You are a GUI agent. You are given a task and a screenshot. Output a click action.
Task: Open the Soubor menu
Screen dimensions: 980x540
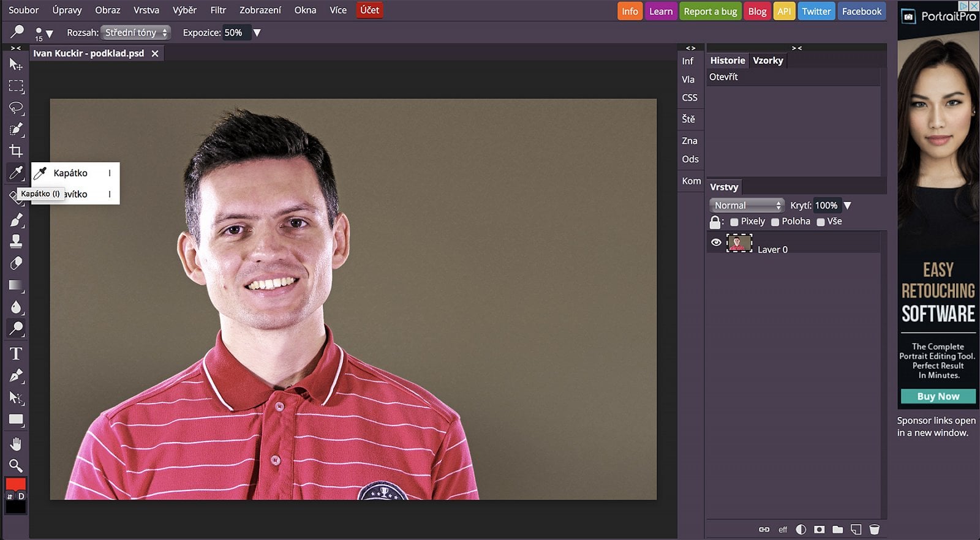[x=24, y=10]
